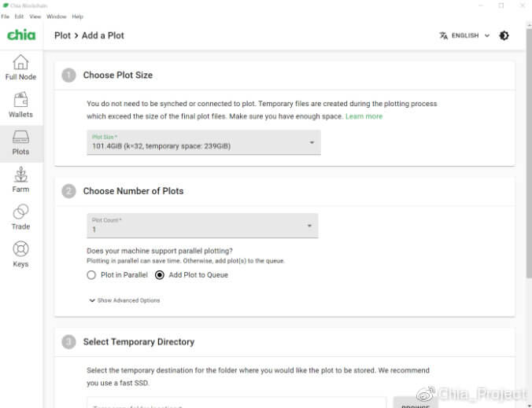Follow the Learn more link
The image size is (532, 408).
pos(364,116)
